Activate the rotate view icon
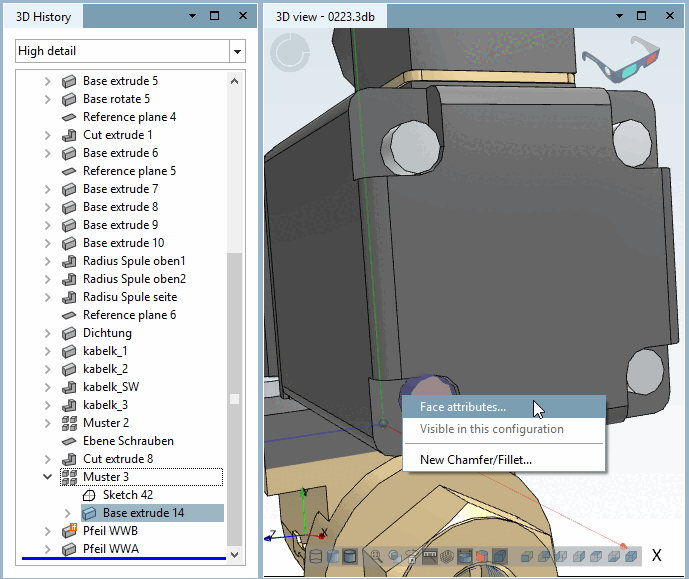 (412, 557)
